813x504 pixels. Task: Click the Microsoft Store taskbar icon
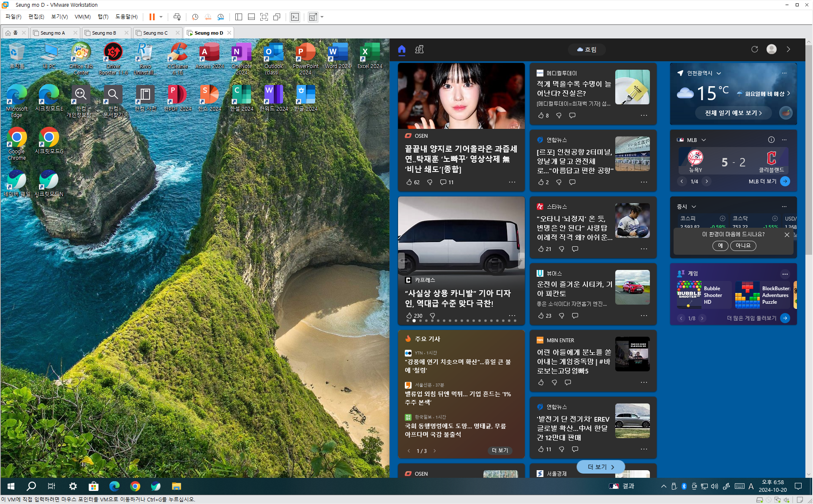click(x=93, y=486)
